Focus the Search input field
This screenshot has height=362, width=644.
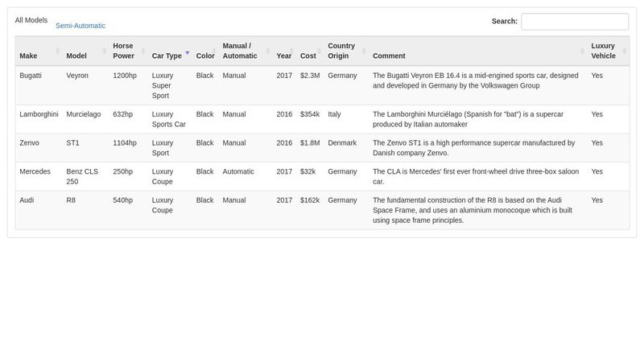[x=575, y=22]
